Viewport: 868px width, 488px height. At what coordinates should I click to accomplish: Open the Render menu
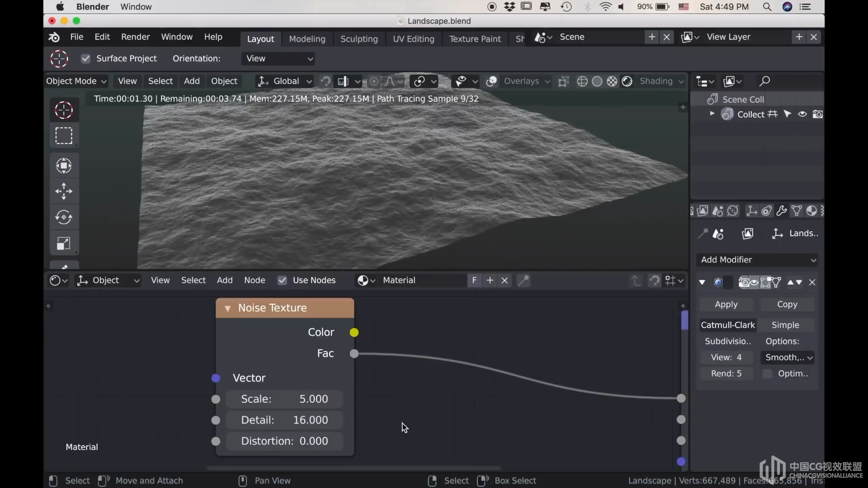135,37
